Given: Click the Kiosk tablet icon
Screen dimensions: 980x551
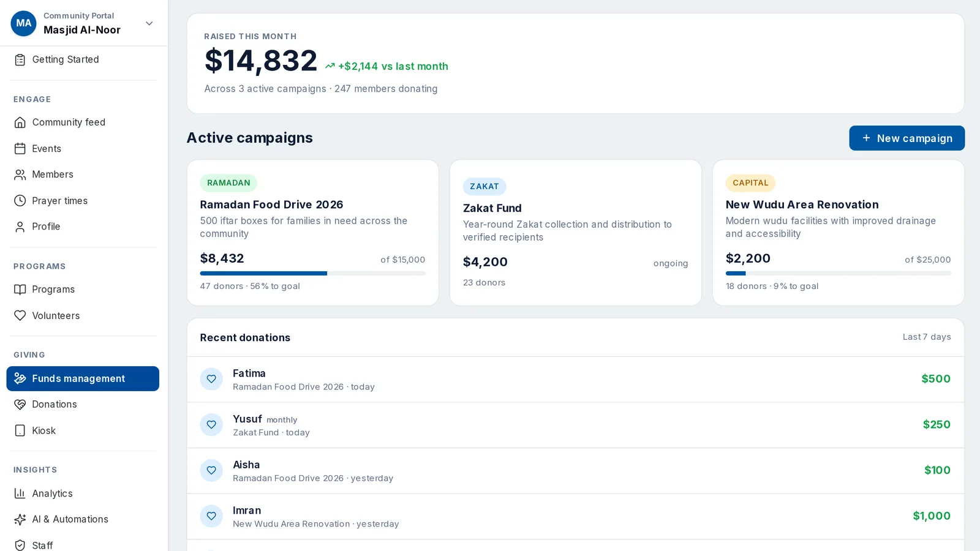Looking at the screenshot, I should 20,430.
